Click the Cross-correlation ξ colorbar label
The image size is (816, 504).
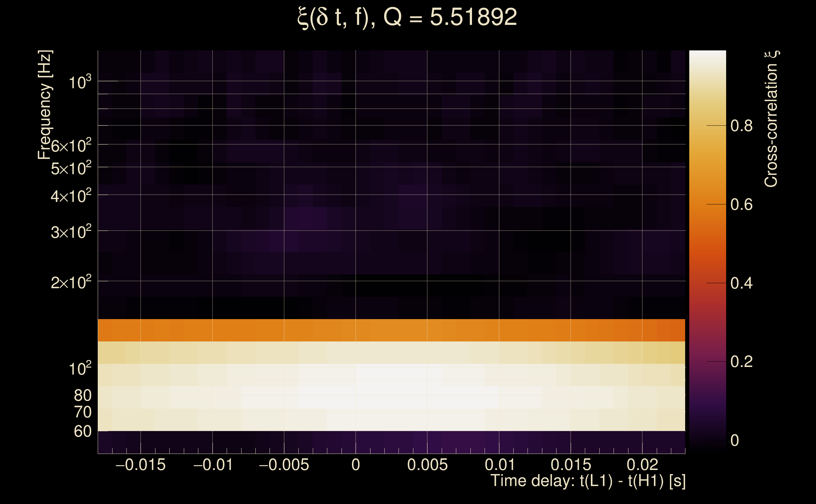pos(771,119)
